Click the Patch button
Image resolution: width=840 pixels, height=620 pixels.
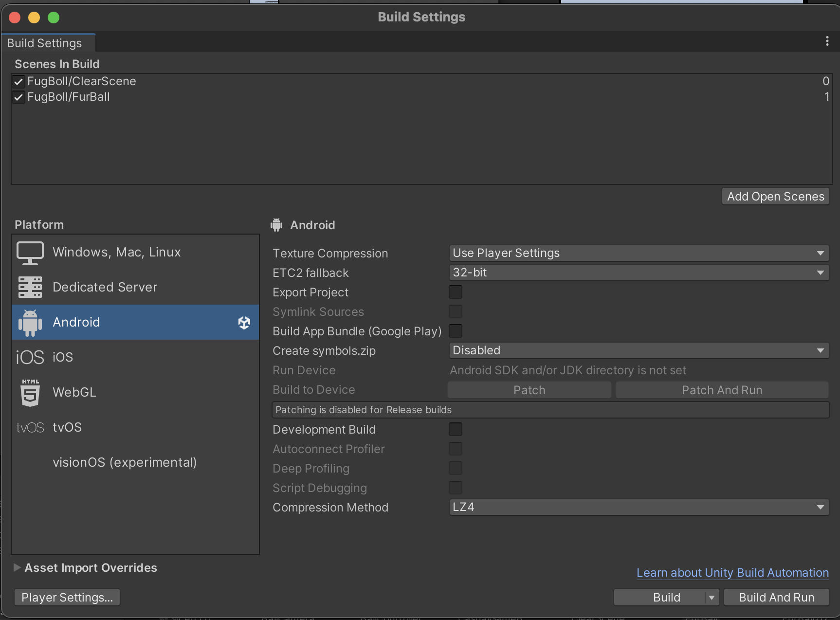click(x=529, y=390)
